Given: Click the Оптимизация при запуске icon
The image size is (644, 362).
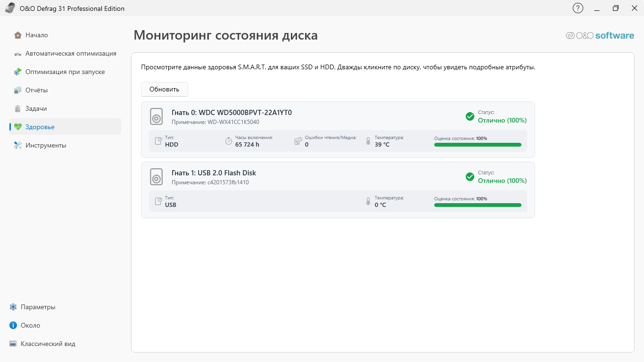Looking at the screenshot, I should 18,72.
